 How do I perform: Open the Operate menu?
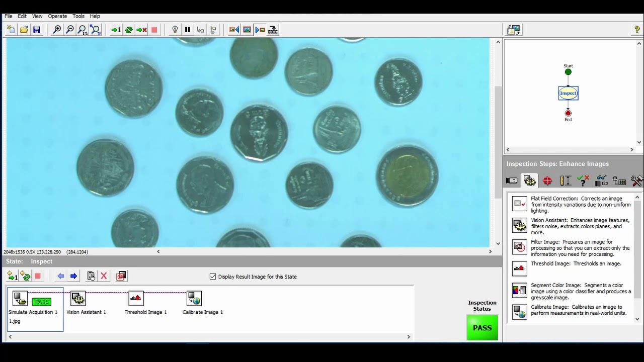(x=57, y=16)
